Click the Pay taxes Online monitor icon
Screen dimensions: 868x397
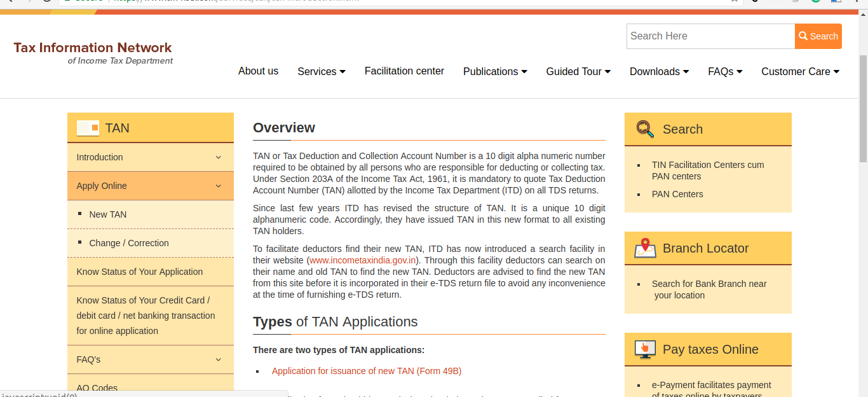(x=645, y=349)
